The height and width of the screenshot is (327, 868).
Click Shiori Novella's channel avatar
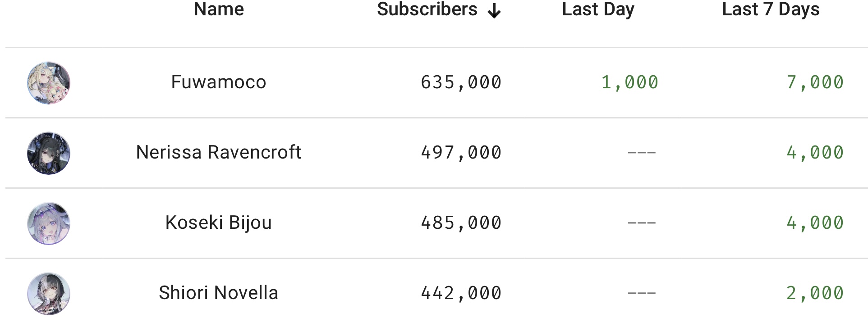(x=49, y=294)
